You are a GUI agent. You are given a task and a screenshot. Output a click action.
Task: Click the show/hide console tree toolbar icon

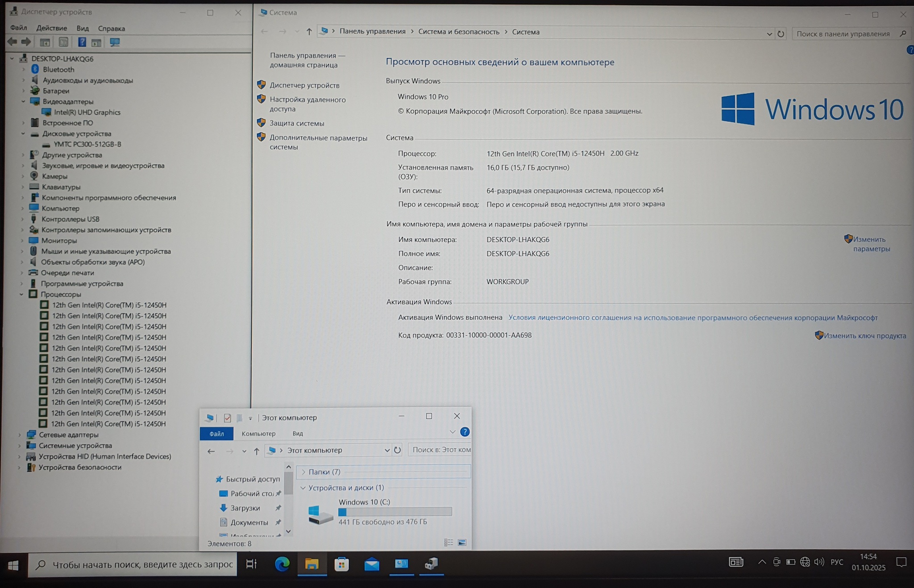point(45,42)
